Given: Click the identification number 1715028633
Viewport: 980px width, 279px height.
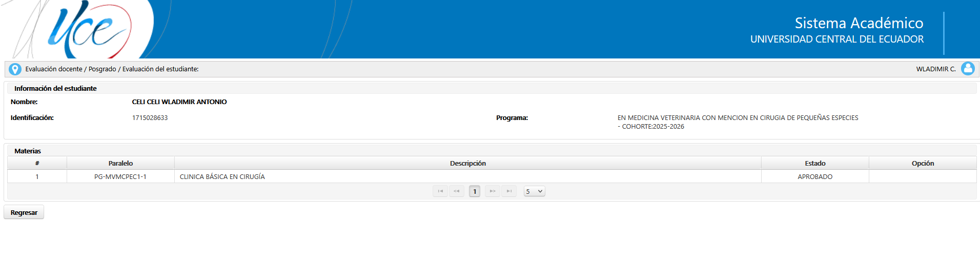Looking at the screenshot, I should (150, 118).
